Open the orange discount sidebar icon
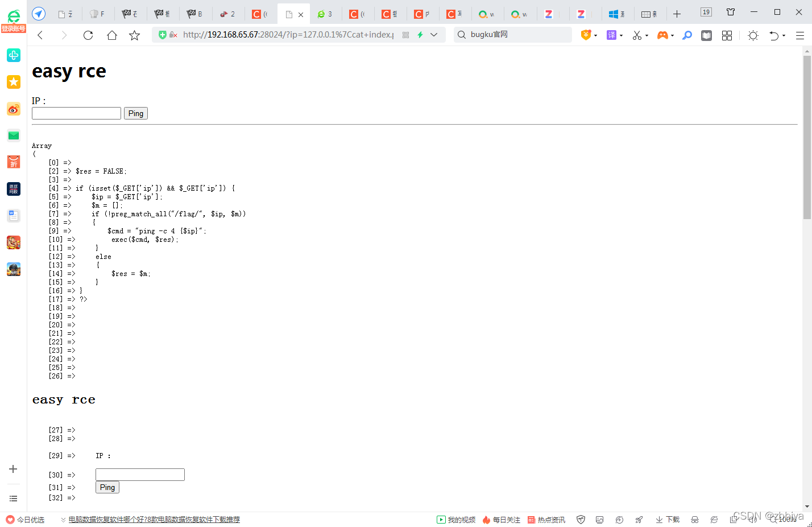The image size is (812, 527). click(x=14, y=162)
